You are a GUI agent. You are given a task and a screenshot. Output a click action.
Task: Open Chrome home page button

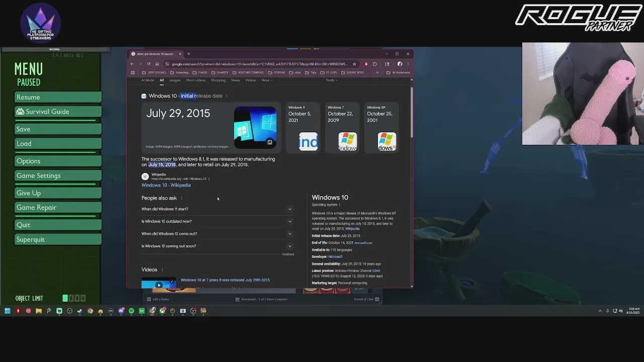click(157, 64)
